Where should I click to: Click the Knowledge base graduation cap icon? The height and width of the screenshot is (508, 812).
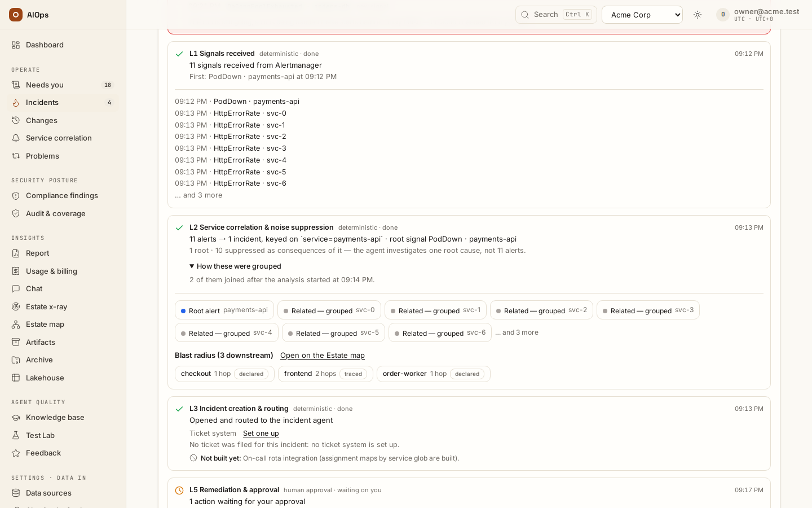[x=16, y=418]
